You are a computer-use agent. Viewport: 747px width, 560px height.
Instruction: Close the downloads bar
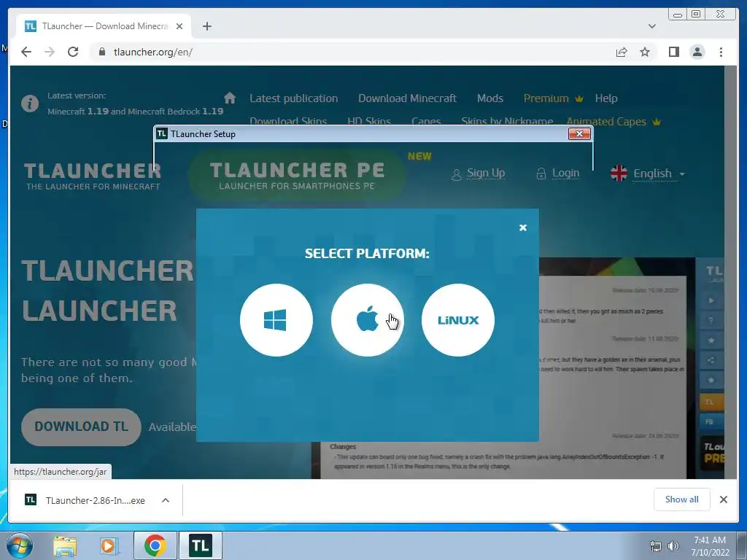[x=723, y=499]
